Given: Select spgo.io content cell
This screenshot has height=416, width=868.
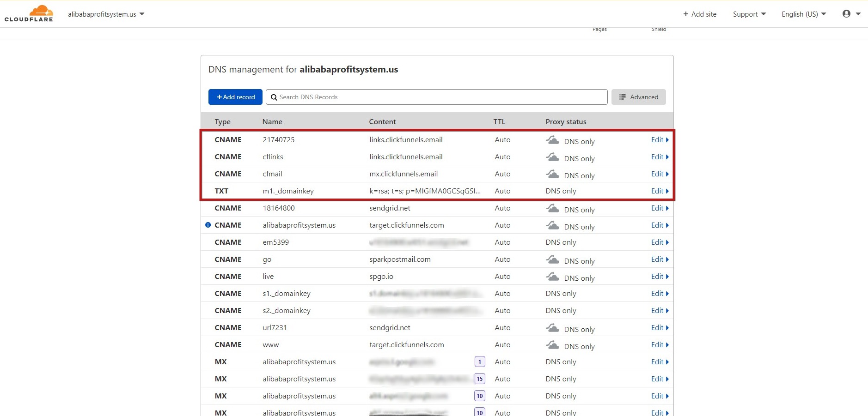Looking at the screenshot, I should coord(381,277).
